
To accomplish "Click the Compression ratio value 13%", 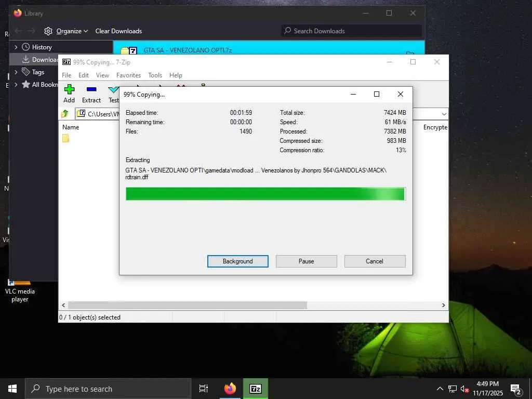I will click(x=401, y=150).
